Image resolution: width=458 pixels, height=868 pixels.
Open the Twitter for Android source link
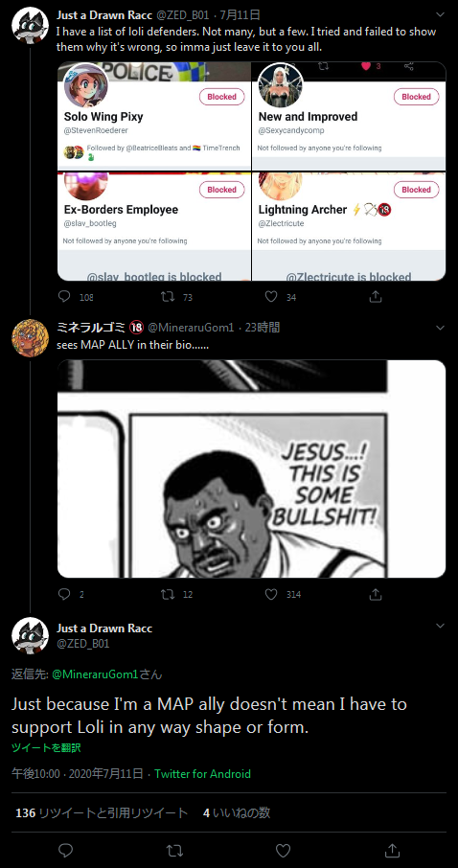click(x=202, y=774)
